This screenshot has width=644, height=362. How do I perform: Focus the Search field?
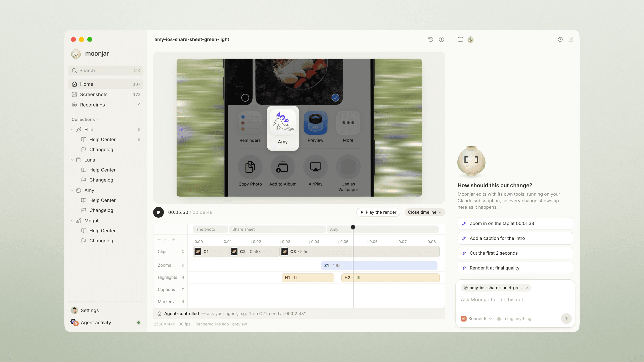click(106, 71)
